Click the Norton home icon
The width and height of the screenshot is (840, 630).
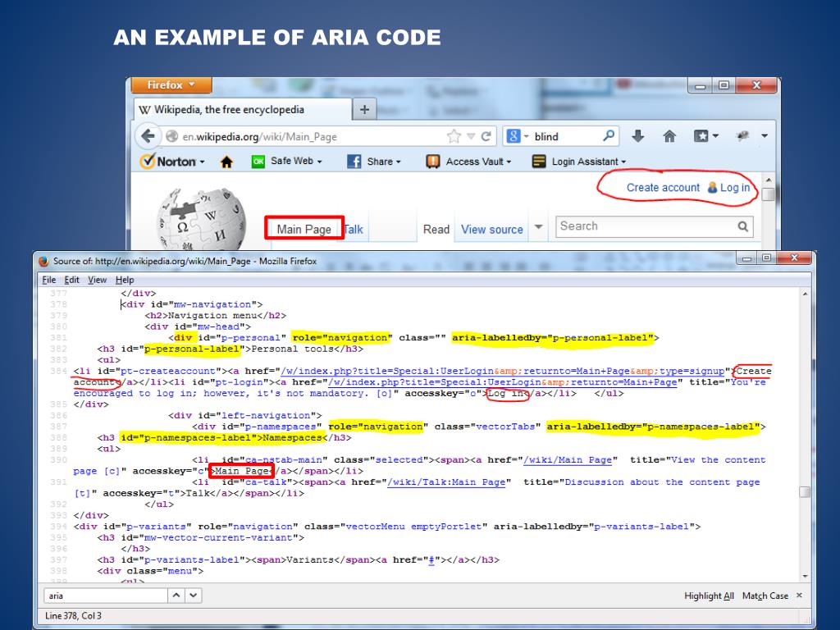pyautogui.click(x=226, y=162)
